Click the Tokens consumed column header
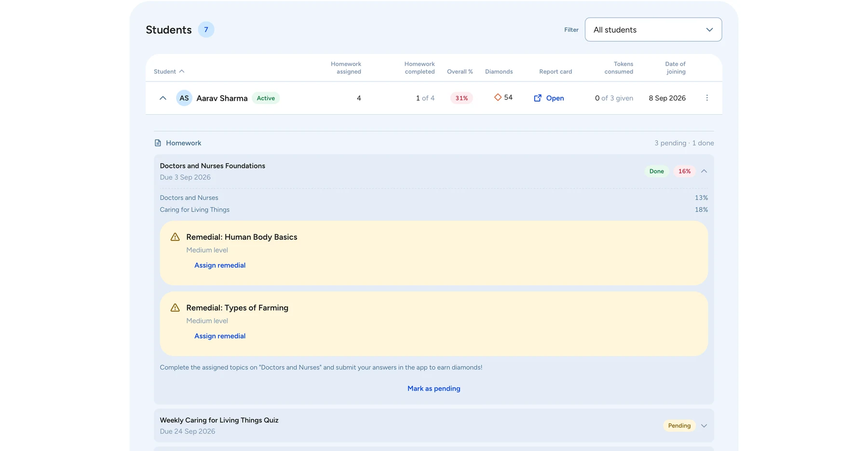Viewport: 868px width, 451px height. (x=619, y=68)
